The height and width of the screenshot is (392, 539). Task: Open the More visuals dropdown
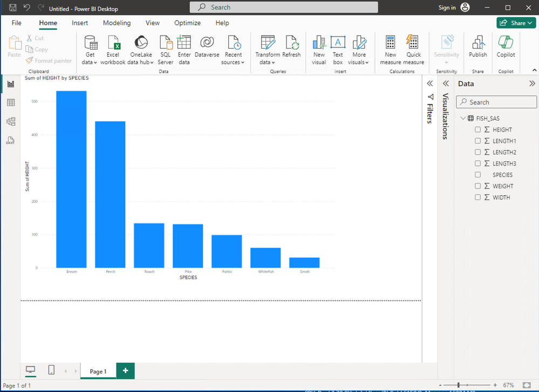pyautogui.click(x=359, y=50)
